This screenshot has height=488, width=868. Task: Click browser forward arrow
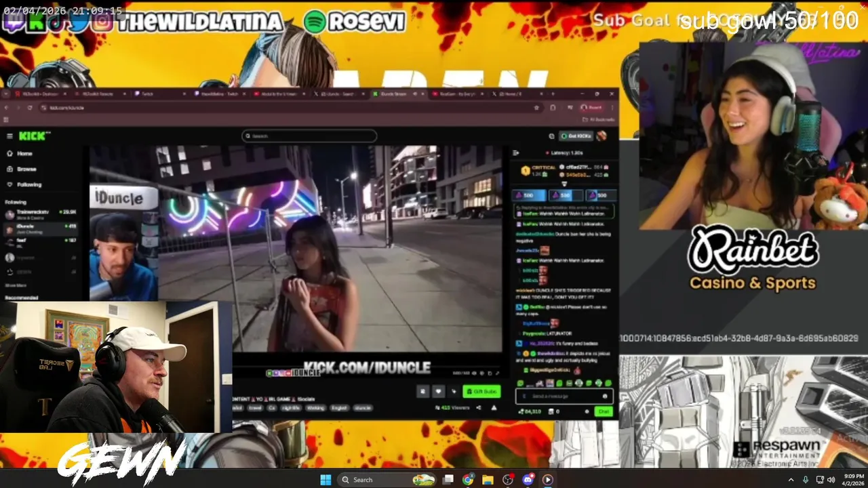[x=18, y=108]
